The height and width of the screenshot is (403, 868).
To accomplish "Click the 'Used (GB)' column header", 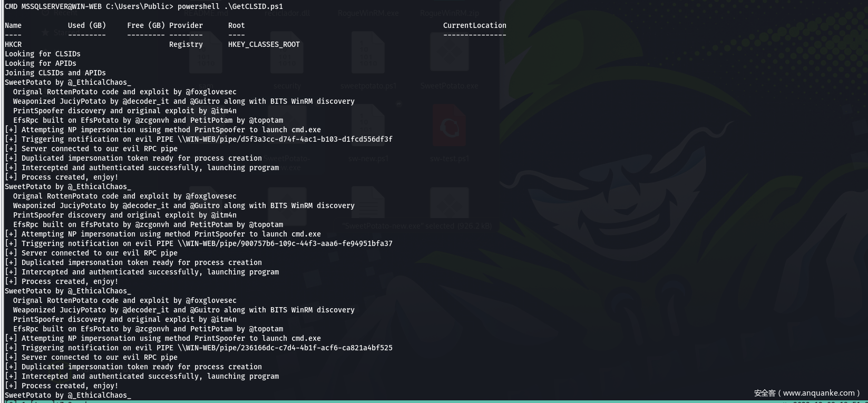I will 87,25.
